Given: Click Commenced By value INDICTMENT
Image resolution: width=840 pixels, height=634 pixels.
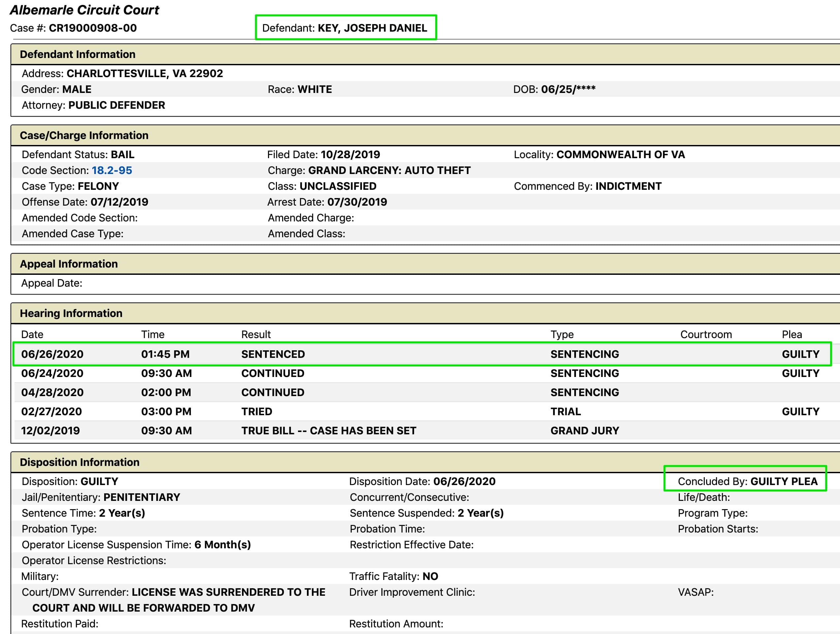Looking at the screenshot, I should point(628,187).
